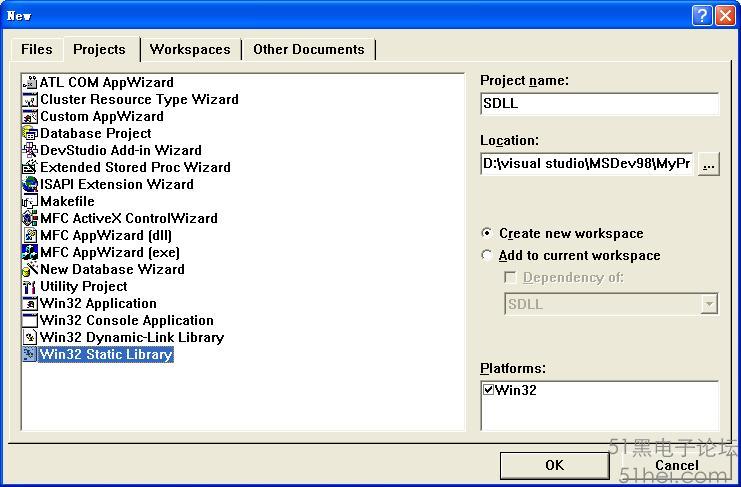
Task: Click the ATL COM AppWizard icon
Action: pos(30,82)
